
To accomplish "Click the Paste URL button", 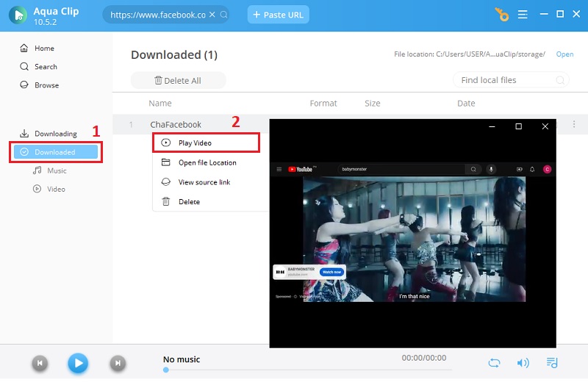I will tap(279, 15).
